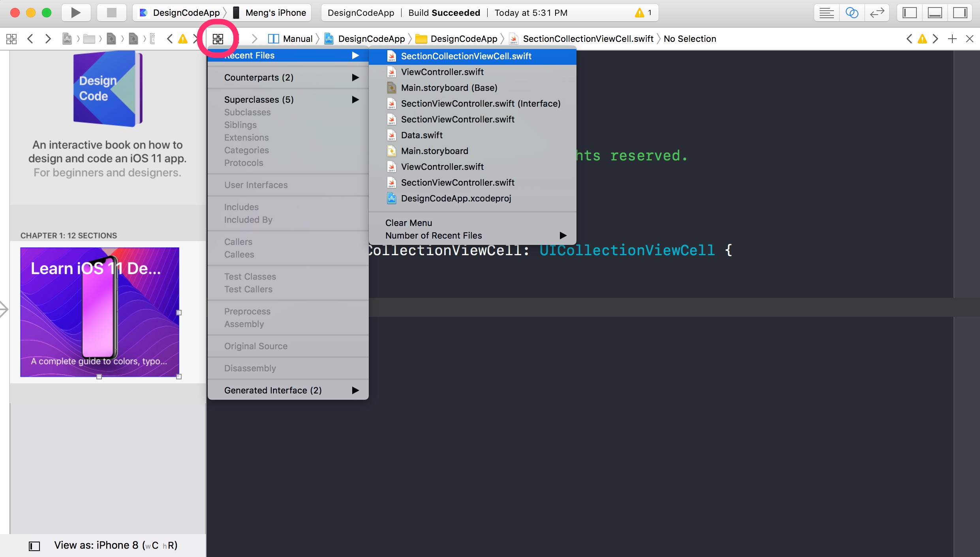Click the Swift file icon beside Data.swift
The height and width of the screenshot is (557, 980).
point(391,135)
